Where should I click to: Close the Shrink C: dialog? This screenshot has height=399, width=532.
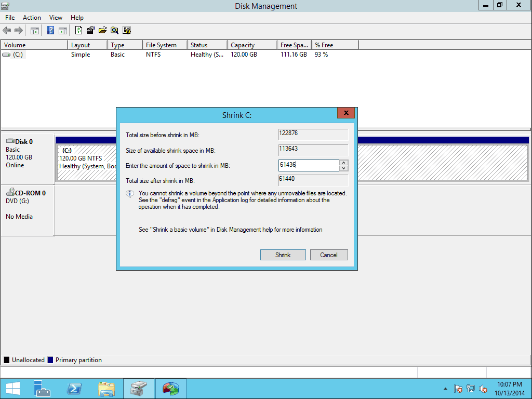pyautogui.click(x=346, y=113)
